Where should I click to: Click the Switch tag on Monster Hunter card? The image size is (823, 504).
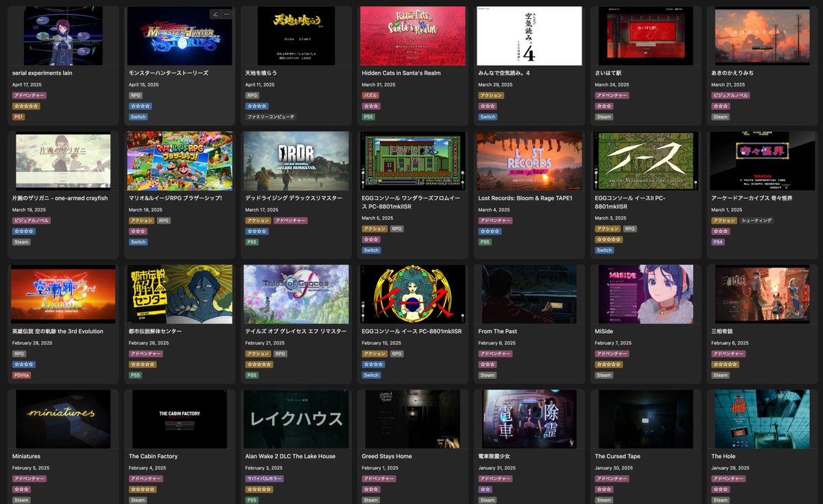[x=139, y=117]
